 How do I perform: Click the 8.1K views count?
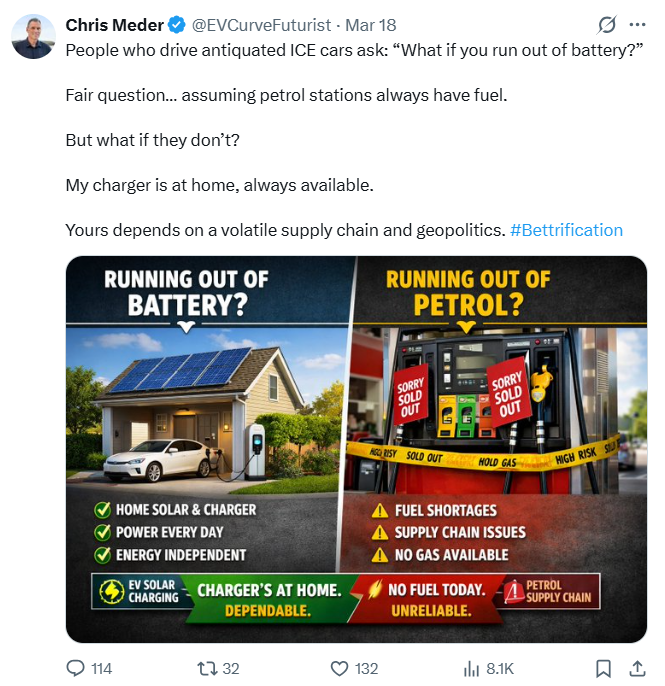[x=500, y=668]
